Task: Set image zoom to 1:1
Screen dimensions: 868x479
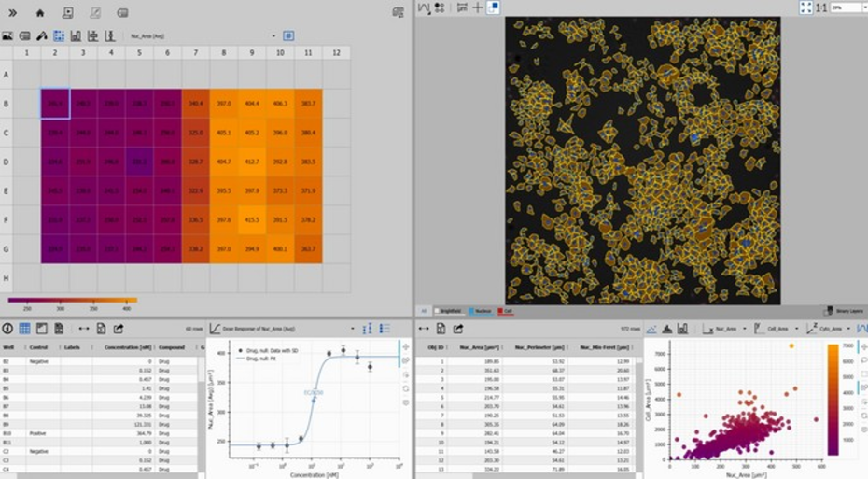Action: point(821,7)
